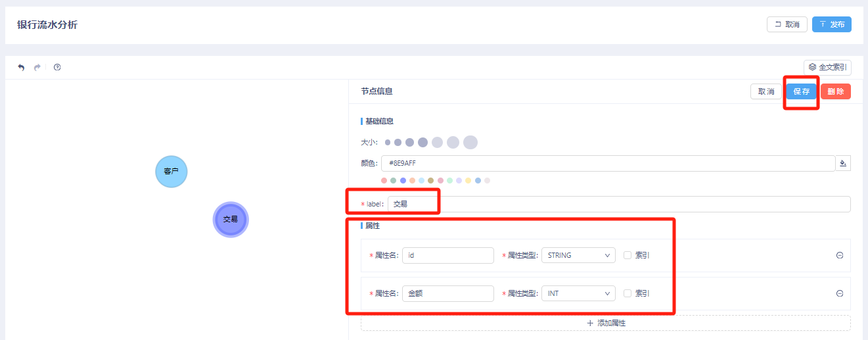868x340 pixels.
Task: Open the color picker paint bucket icon
Action: pos(843,163)
